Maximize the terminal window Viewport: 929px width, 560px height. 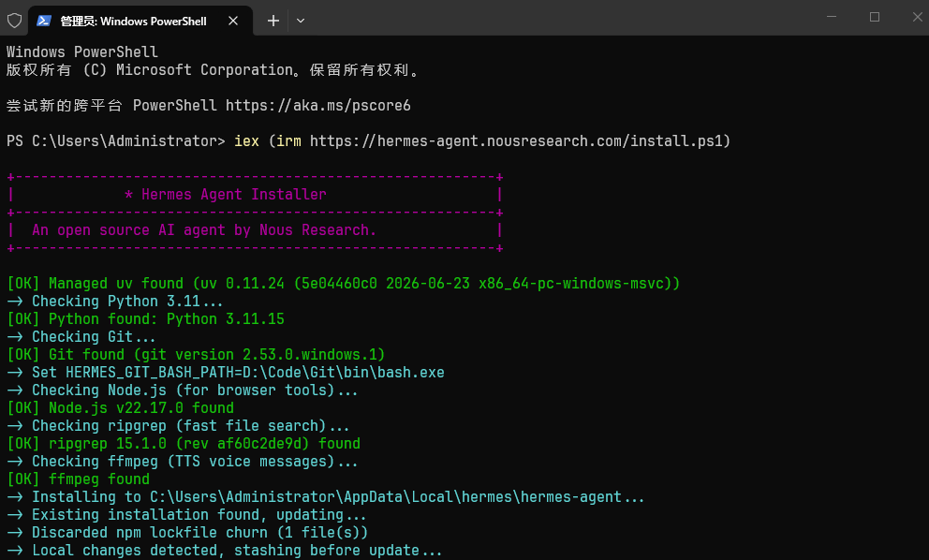[875, 17]
